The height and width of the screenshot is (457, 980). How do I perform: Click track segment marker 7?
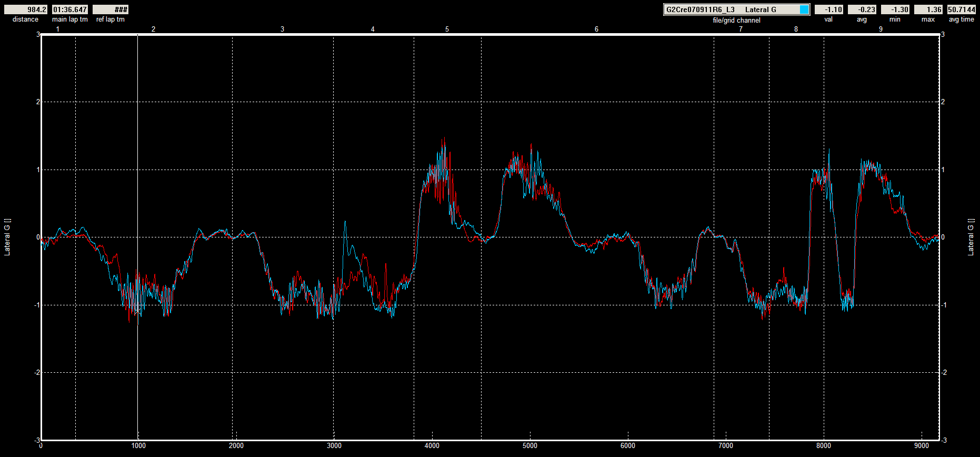pos(741,29)
